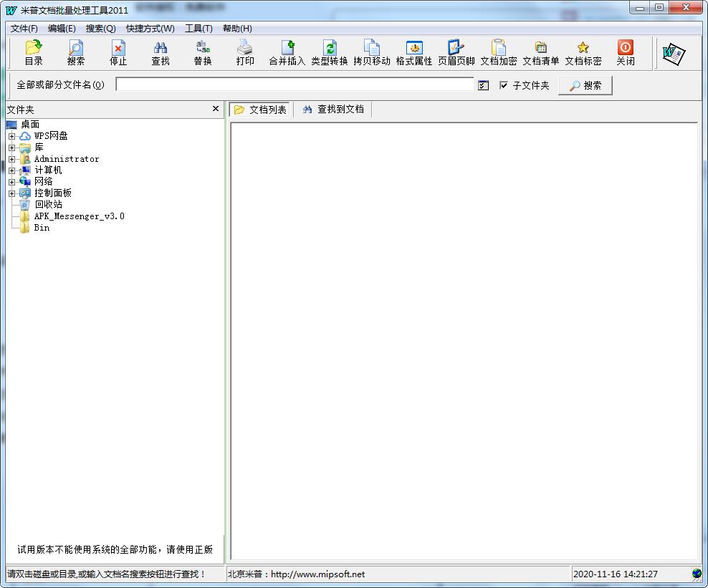Open 合并插入 merge insert tool
This screenshot has width=708, height=588.
point(287,53)
